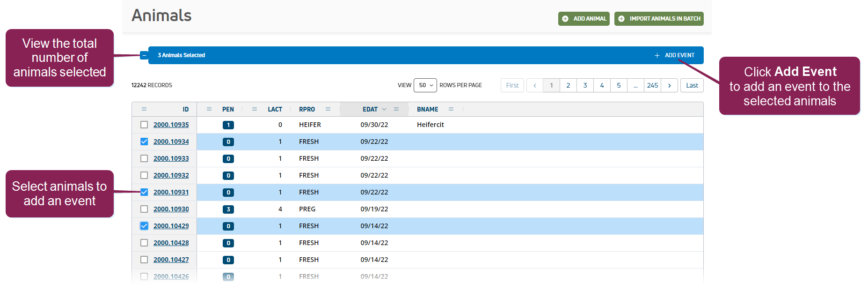Jump to page 245
This screenshot has height=291, width=868.
(x=652, y=85)
